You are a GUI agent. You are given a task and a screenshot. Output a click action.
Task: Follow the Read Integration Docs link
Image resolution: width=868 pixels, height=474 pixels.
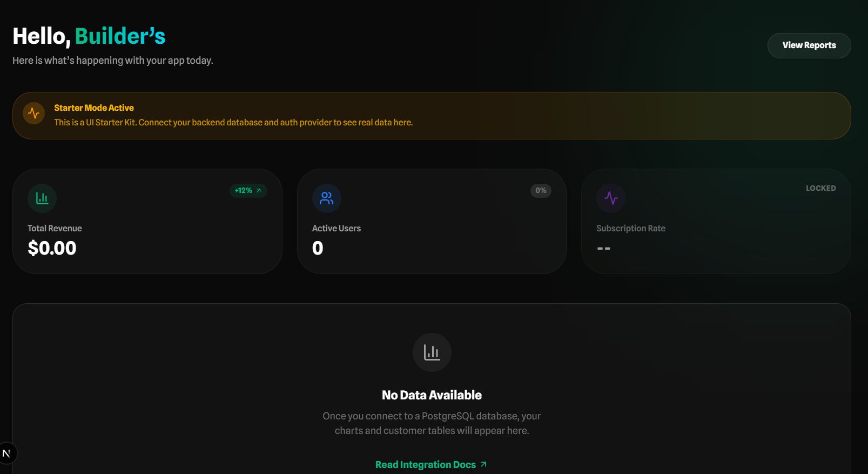[x=425, y=465]
